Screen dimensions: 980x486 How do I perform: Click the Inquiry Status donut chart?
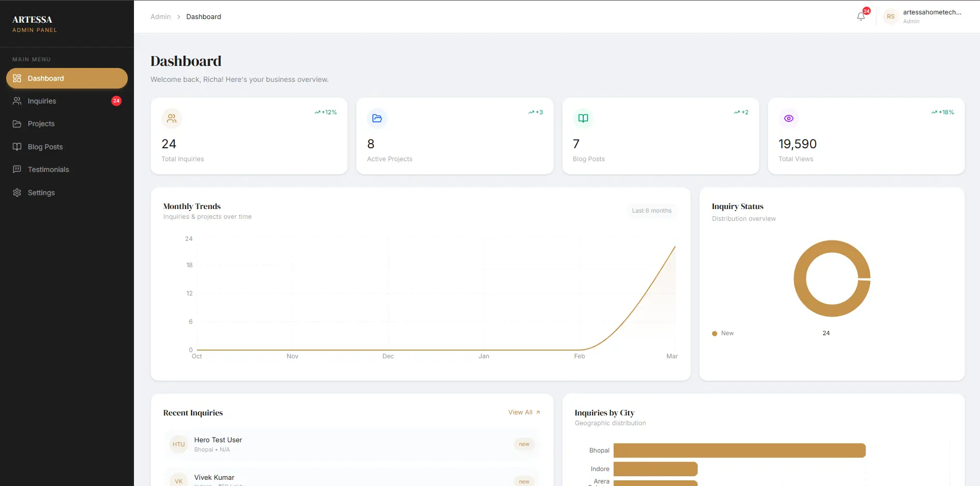click(x=800, y=279)
